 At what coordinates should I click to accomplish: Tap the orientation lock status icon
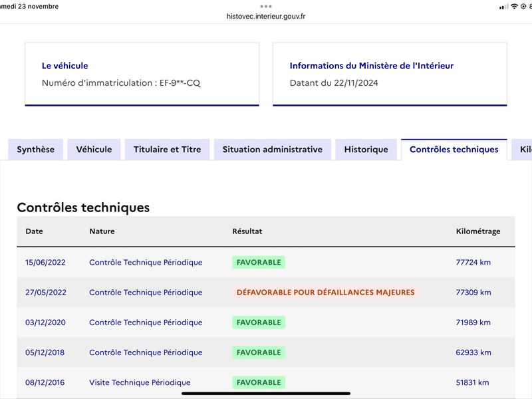pos(523,7)
